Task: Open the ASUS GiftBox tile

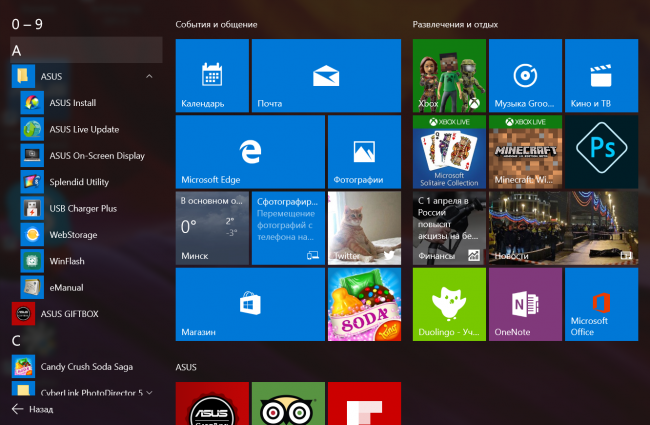Action: [x=212, y=403]
